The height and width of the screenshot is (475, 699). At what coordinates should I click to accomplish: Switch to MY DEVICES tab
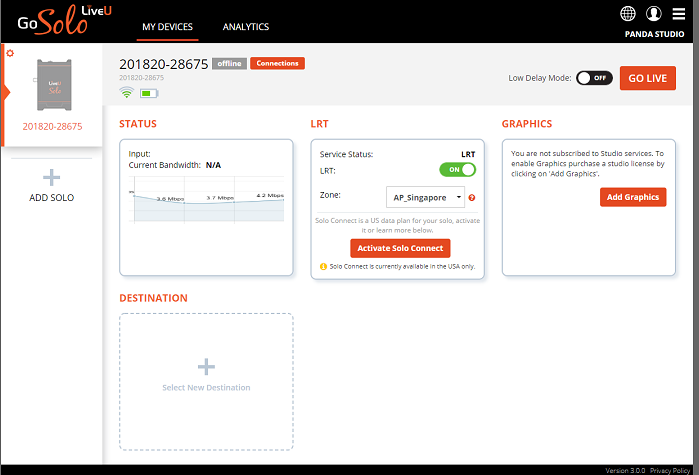(168, 27)
